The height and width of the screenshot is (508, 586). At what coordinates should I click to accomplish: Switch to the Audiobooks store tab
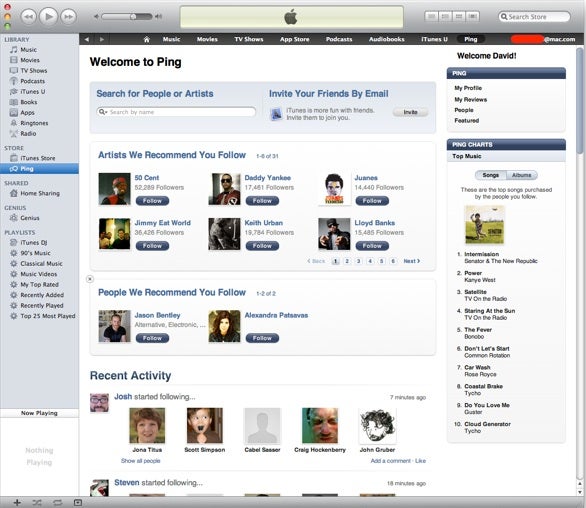386,39
